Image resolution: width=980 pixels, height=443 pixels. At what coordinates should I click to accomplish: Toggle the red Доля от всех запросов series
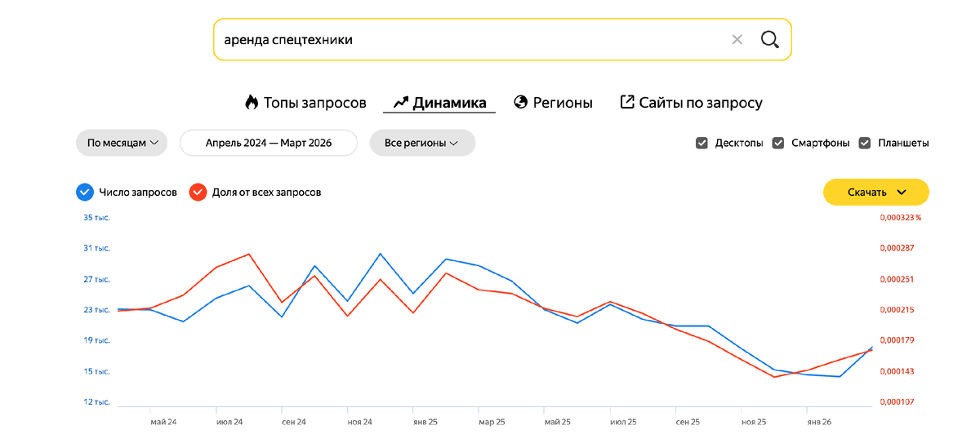coord(198,193)
